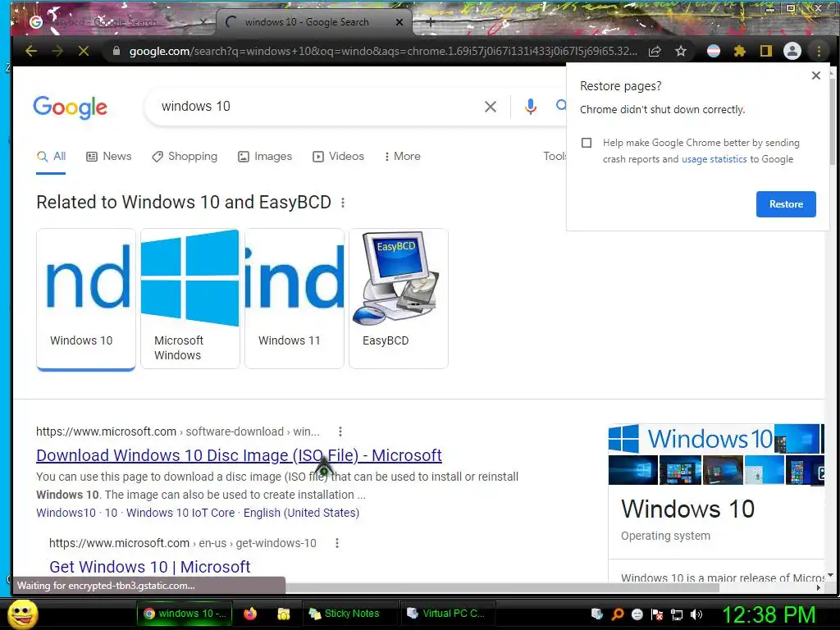Bookmark this page with the star icon
The width and height of the screenshot is (840, 630).
coord(680,51)
